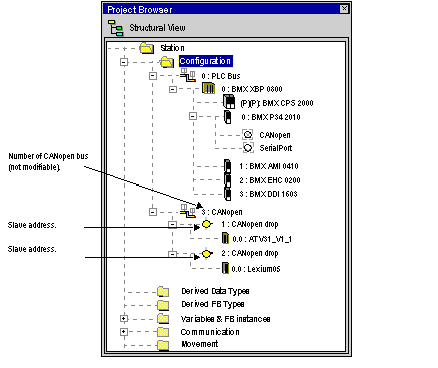Select the 2 : BMX EHC 0200 label
The width and height of the screenshot is (438, 368).
point(270,180)
